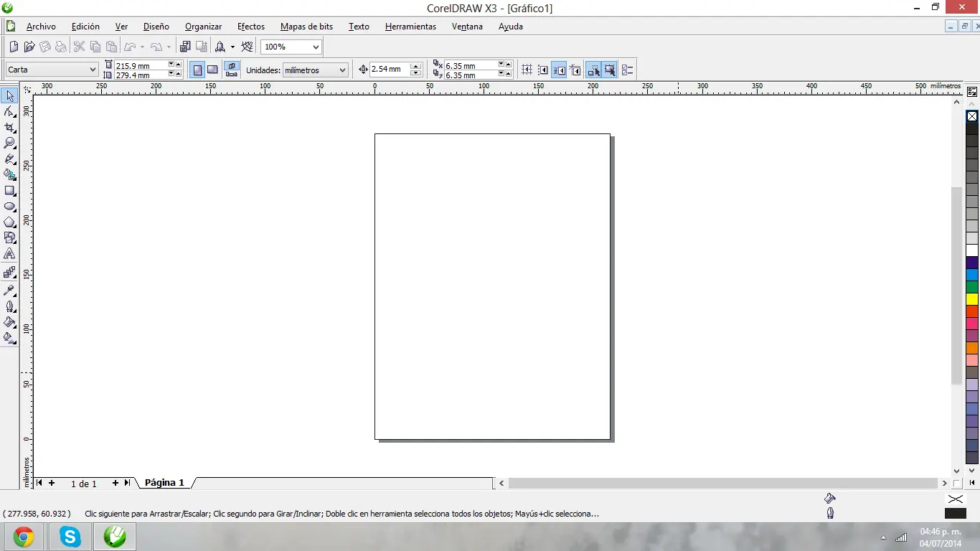This screenshot has width=980, height=551.
Task: Toggle portrait page orientation button
Action: (197, 70)
